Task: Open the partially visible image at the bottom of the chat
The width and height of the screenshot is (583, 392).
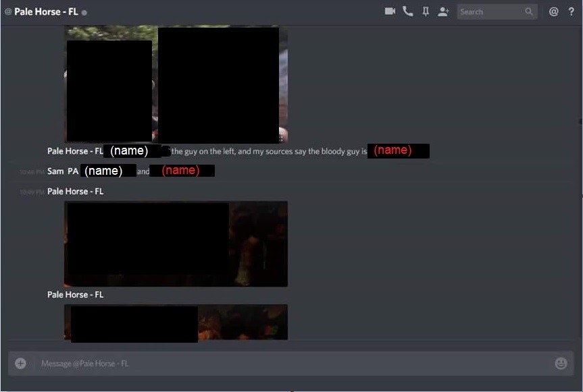Action: tap(176, 323)
